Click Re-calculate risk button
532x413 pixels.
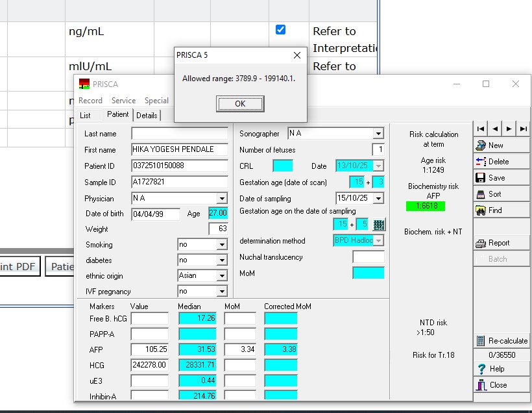502,341
